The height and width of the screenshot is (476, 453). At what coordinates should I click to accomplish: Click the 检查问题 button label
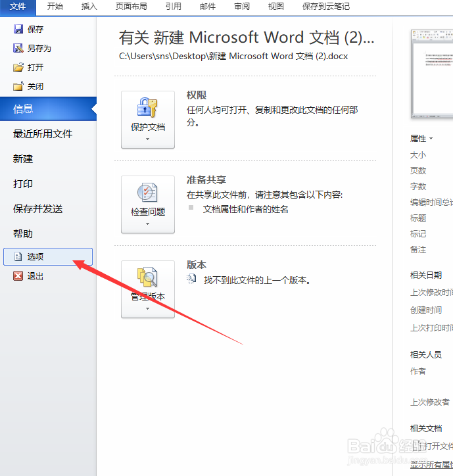148,212
